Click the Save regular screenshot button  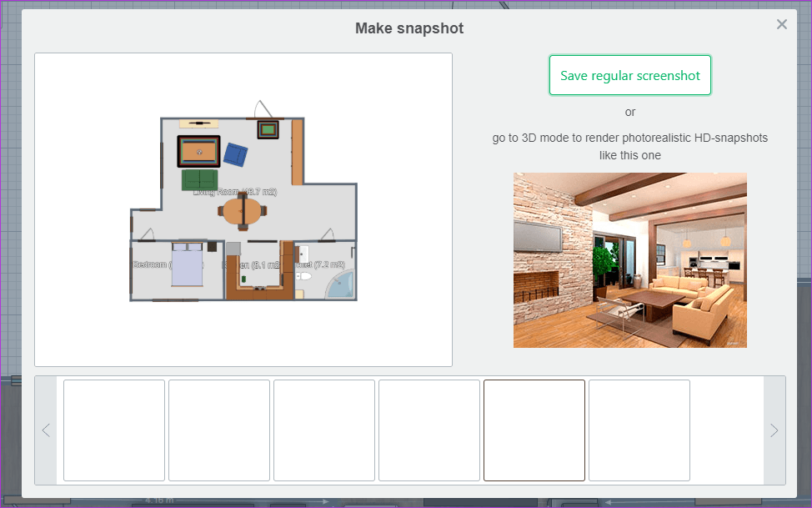click(629, 75)
